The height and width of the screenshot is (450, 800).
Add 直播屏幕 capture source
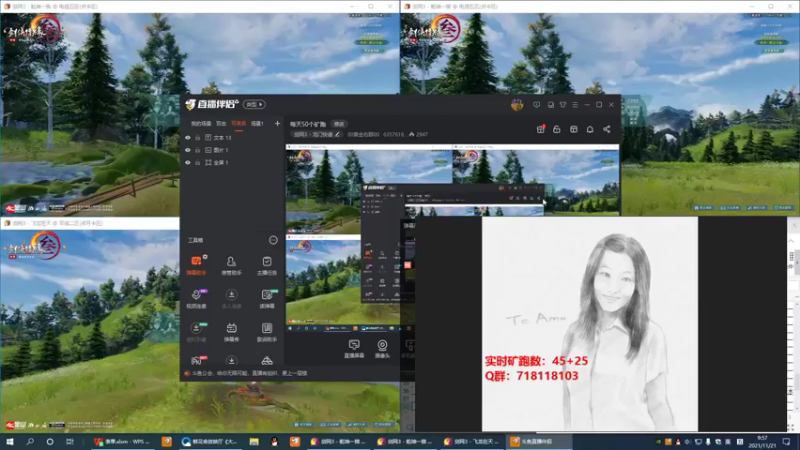click(354, 349)
